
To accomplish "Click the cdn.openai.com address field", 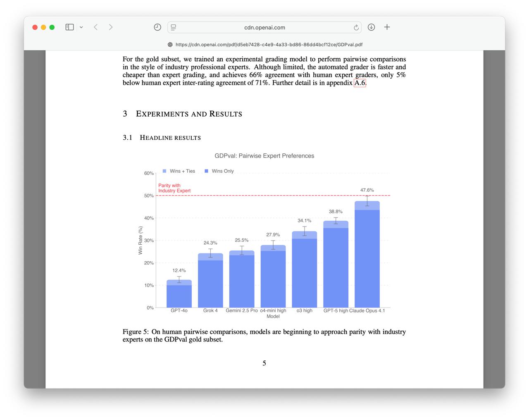I will (x=264, y=27).
